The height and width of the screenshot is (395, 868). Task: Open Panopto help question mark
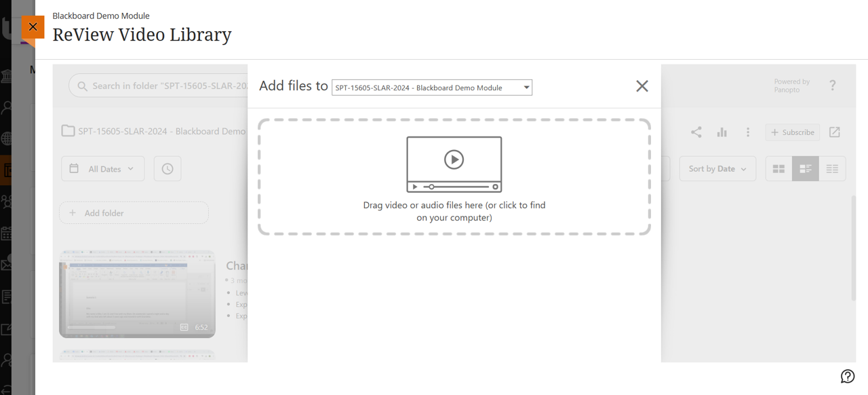click(x=833, y=86)
